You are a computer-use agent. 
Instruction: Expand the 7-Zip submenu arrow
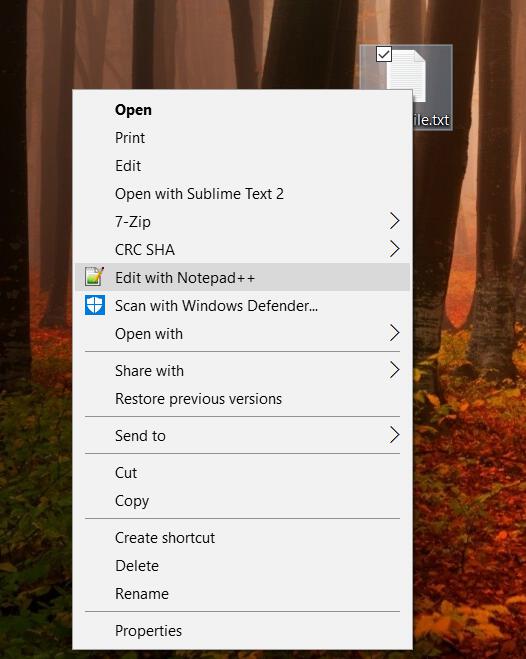[394, 221]
